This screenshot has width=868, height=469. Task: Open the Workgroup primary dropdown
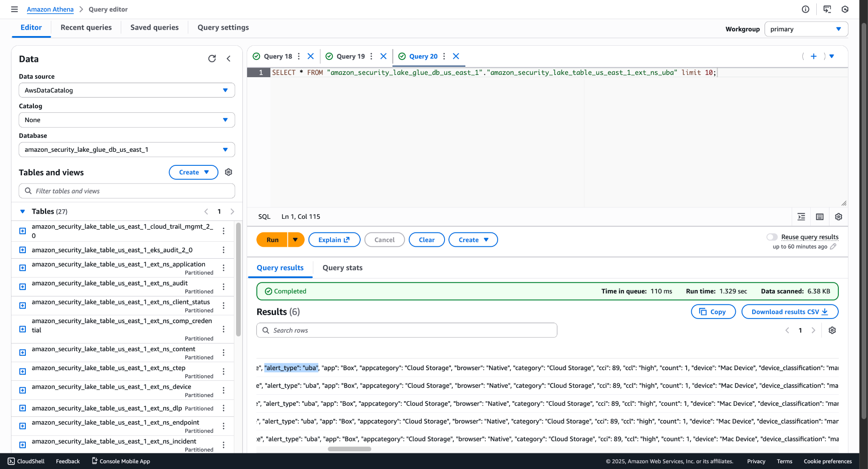(806, 29)
